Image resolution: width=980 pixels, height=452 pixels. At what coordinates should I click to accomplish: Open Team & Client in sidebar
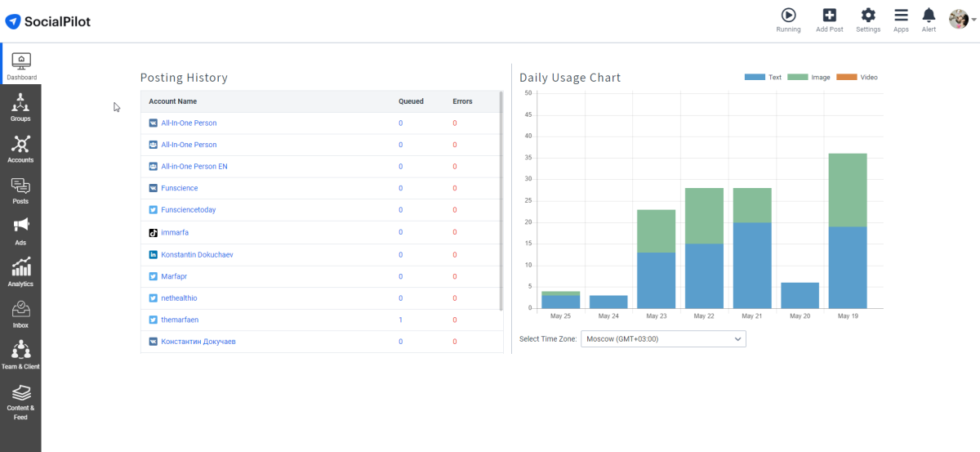[x=20, y=356]
